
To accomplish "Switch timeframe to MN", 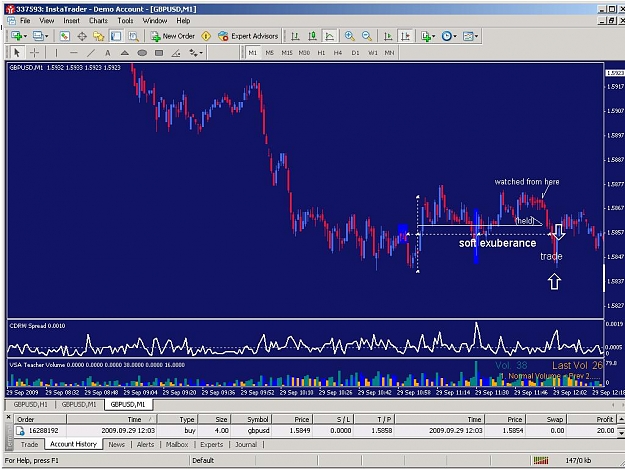I will (389, 53).
